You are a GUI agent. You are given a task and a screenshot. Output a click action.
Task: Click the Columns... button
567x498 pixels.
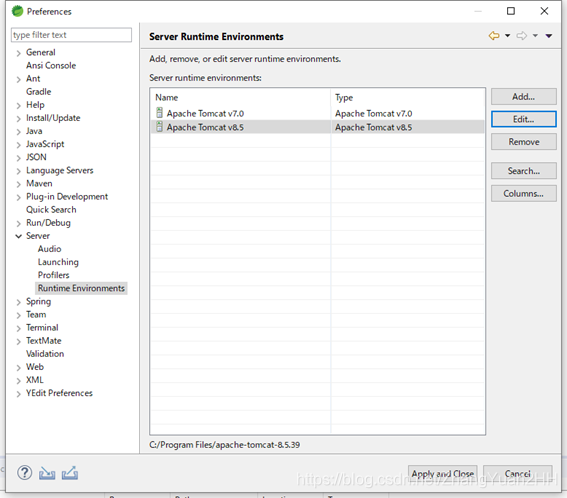click(523, 193)
